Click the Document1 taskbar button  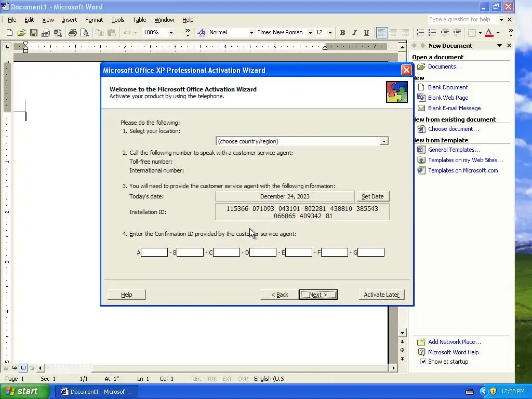(96, 392)
